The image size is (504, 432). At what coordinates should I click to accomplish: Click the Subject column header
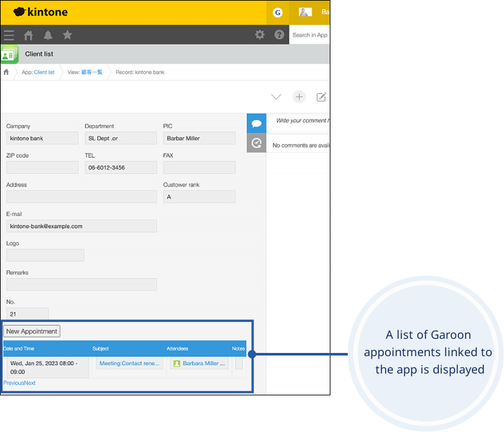pyautogui.click(x=100, y=348)
